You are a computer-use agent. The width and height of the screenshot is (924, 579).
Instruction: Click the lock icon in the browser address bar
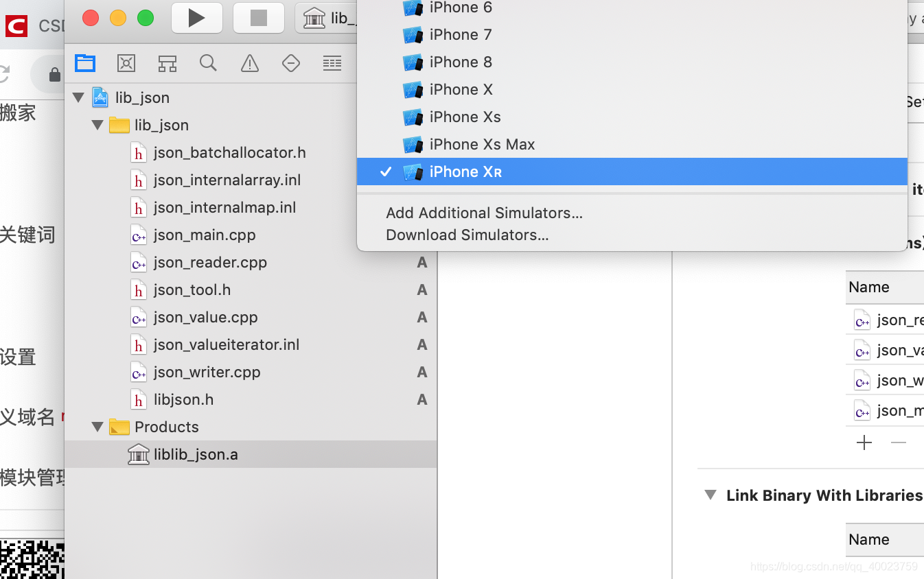tap(55, 74)
